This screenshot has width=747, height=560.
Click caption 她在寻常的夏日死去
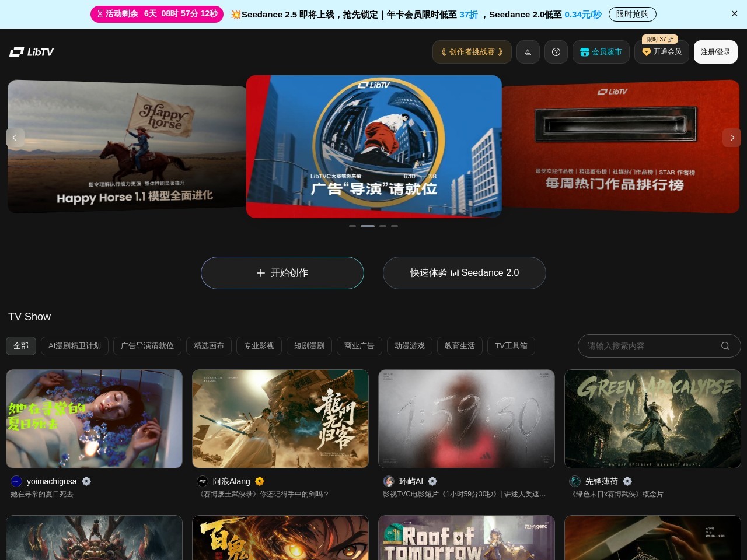42,494
